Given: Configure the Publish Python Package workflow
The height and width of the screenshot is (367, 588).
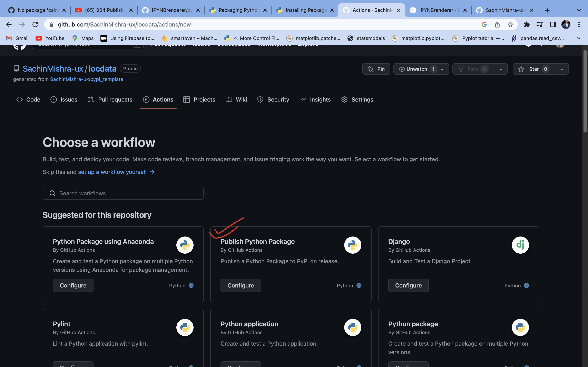Looking at the screenshot, I should coord(241,285).
